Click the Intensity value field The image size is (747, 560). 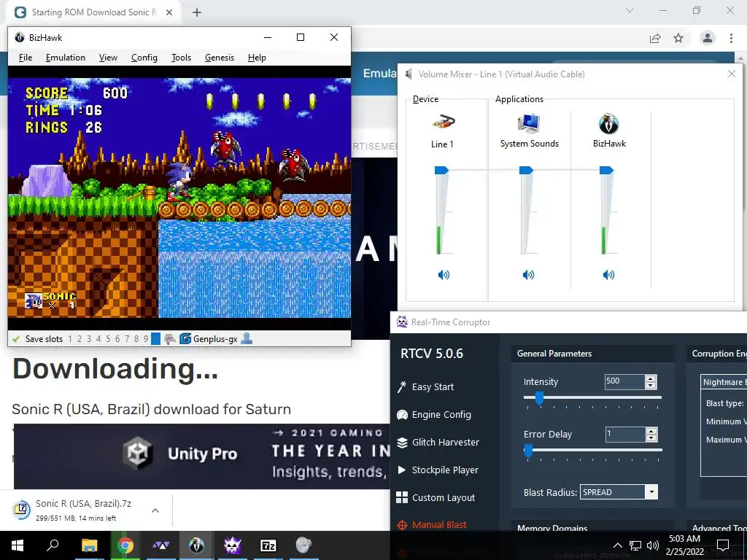point(624,381)
